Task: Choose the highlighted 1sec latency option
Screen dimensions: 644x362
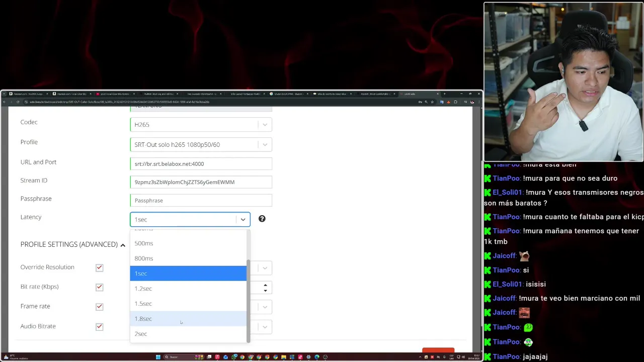Action: [x=188, y=274]
